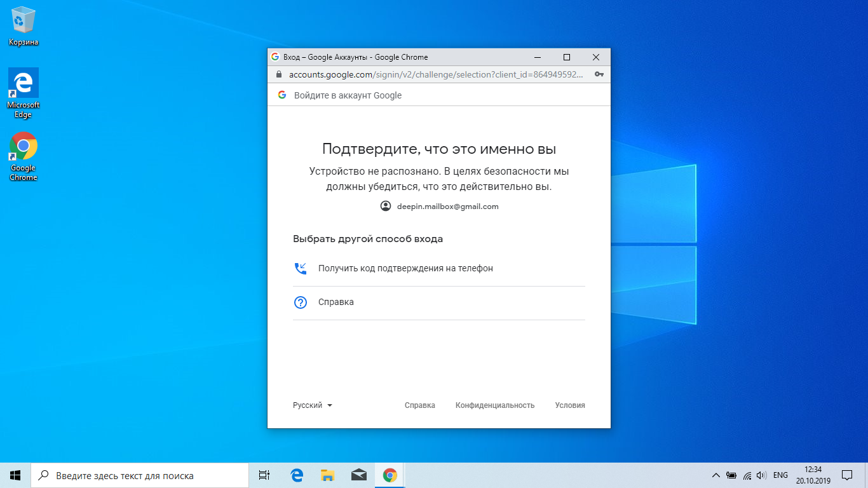Image resolution: width=868 pixels, height=488 pixels.
Task: Close the Chrome sign-in window
Action: [x=596, y=57]
